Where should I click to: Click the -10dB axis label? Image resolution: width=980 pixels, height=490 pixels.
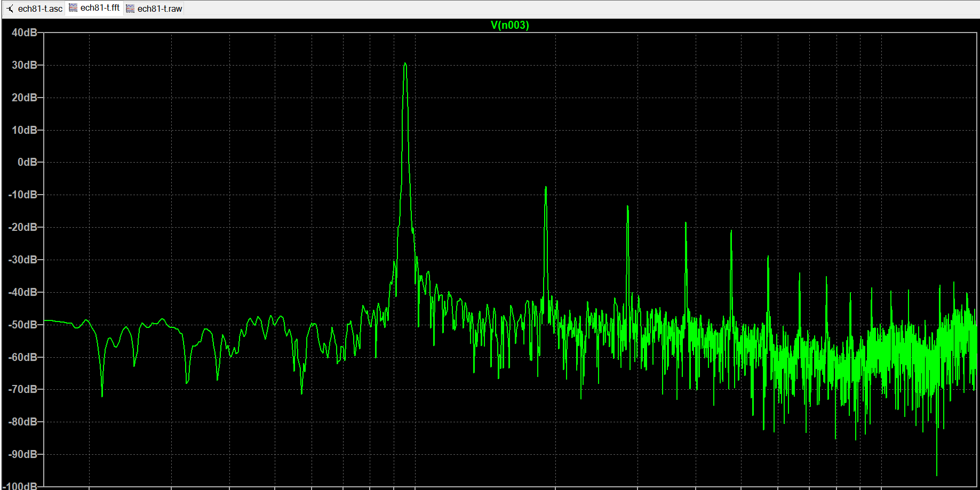(23, 195)
